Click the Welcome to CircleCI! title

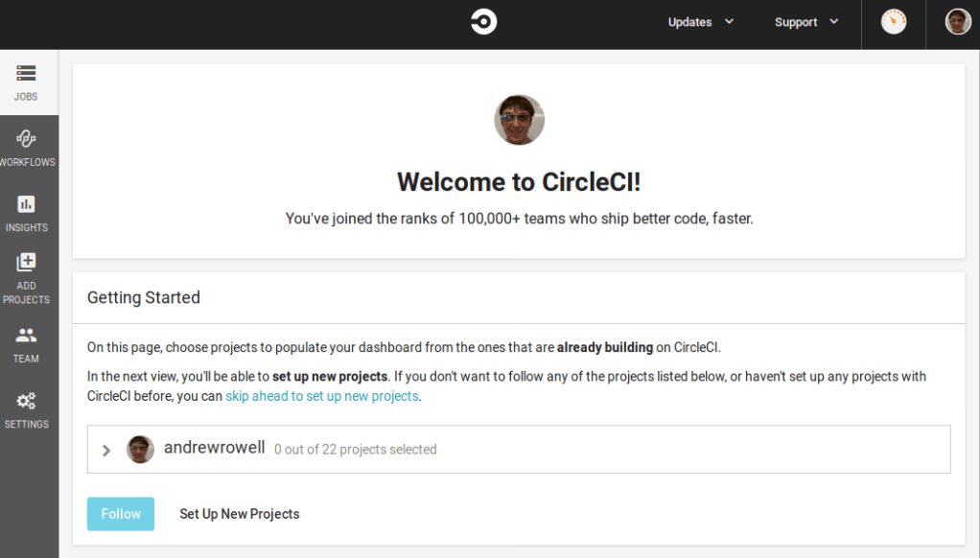point(519,182)
